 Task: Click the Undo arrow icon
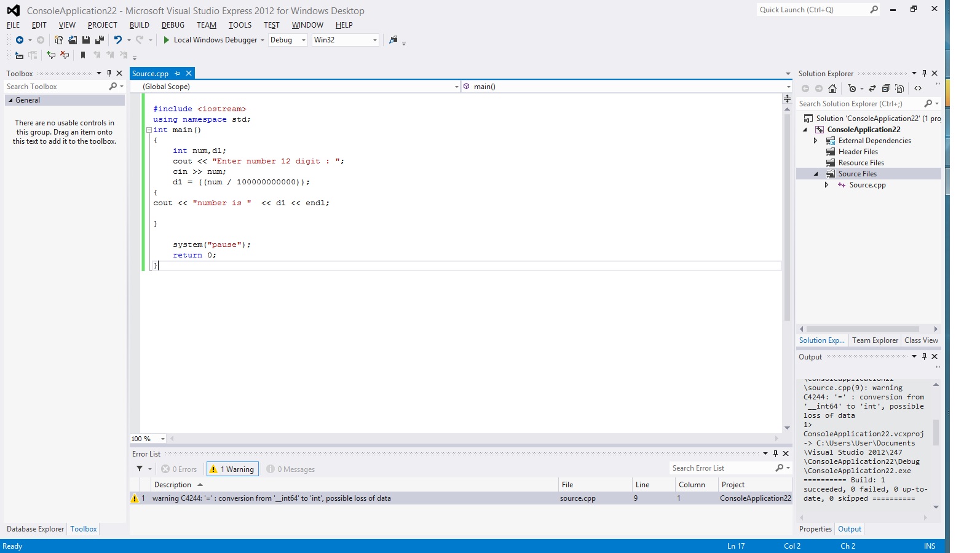pos(117,40)
